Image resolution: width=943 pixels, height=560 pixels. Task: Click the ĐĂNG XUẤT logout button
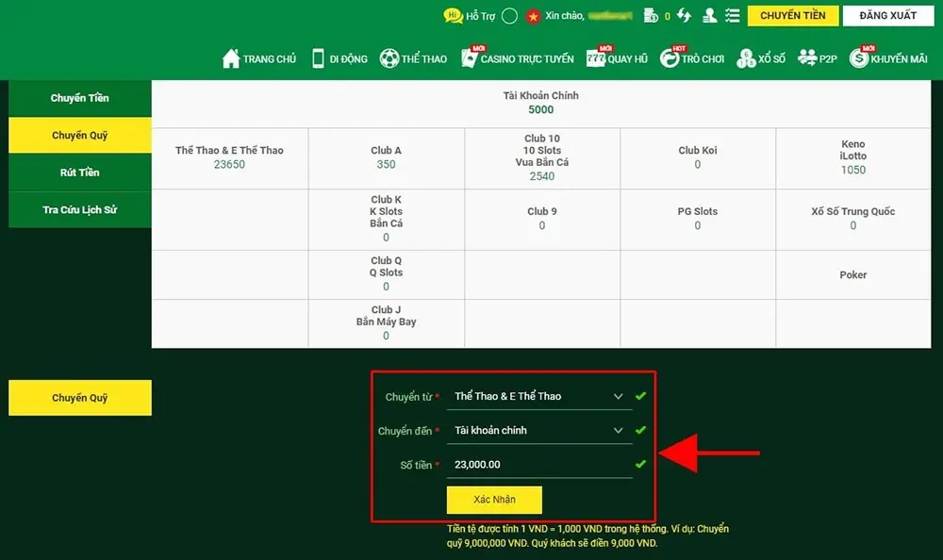tap(888, 16)
